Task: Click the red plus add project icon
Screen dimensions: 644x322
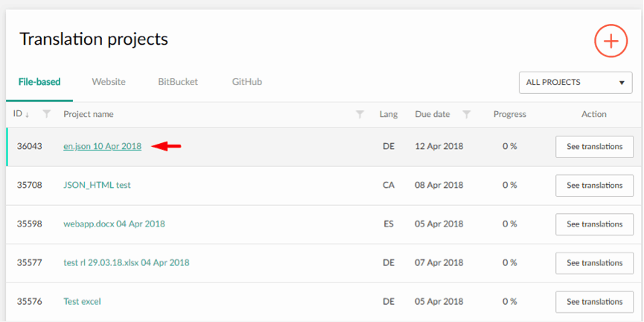Action: (x=610, y=41)
